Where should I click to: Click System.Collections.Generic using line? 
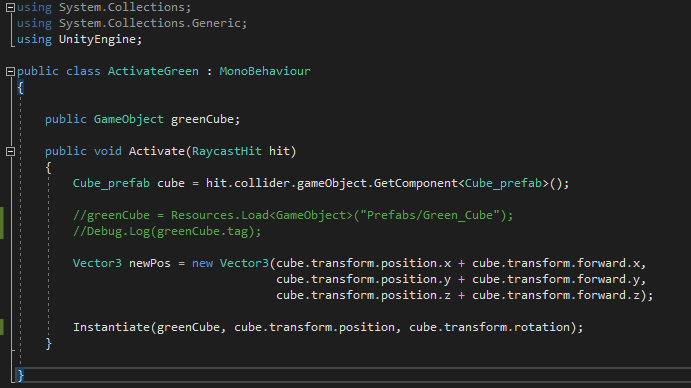[132, 23]
